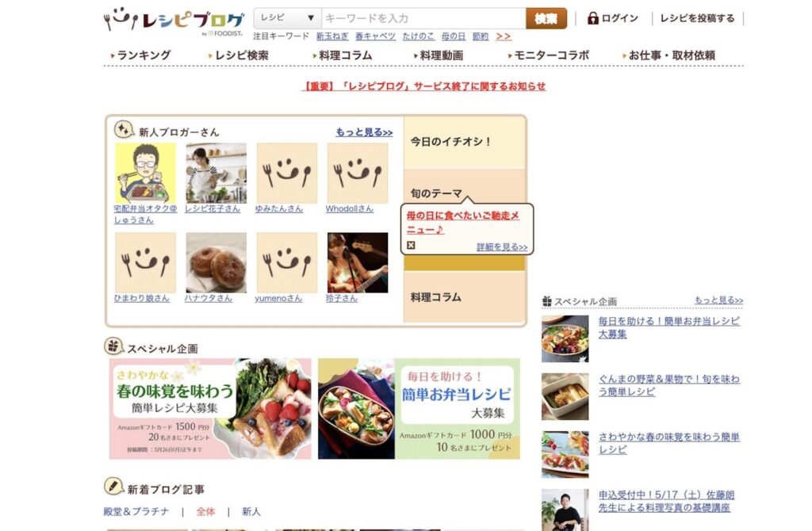Screen dimensions: 812x531
Task: Click the レシピブログ site logo
Action: (x=174, y=20)
